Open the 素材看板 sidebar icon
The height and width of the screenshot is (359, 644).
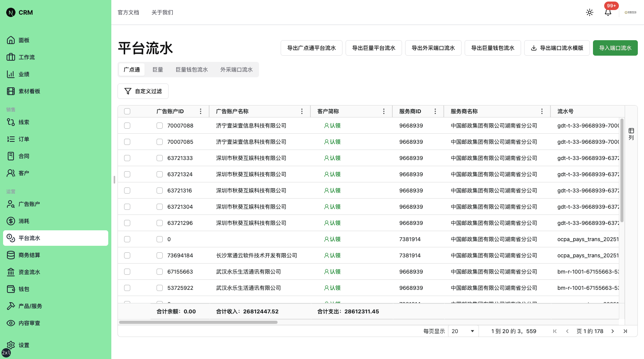pos(11,91)
